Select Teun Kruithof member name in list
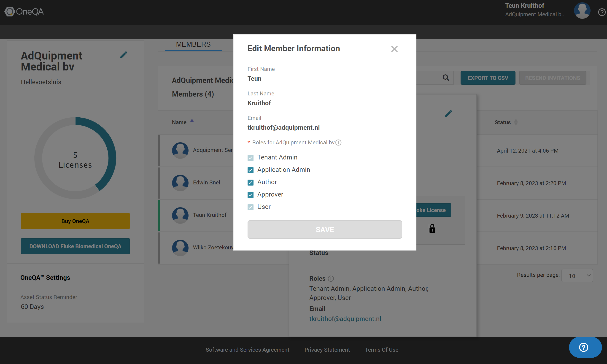The image size is (607, 364). [x=209, y=215]
